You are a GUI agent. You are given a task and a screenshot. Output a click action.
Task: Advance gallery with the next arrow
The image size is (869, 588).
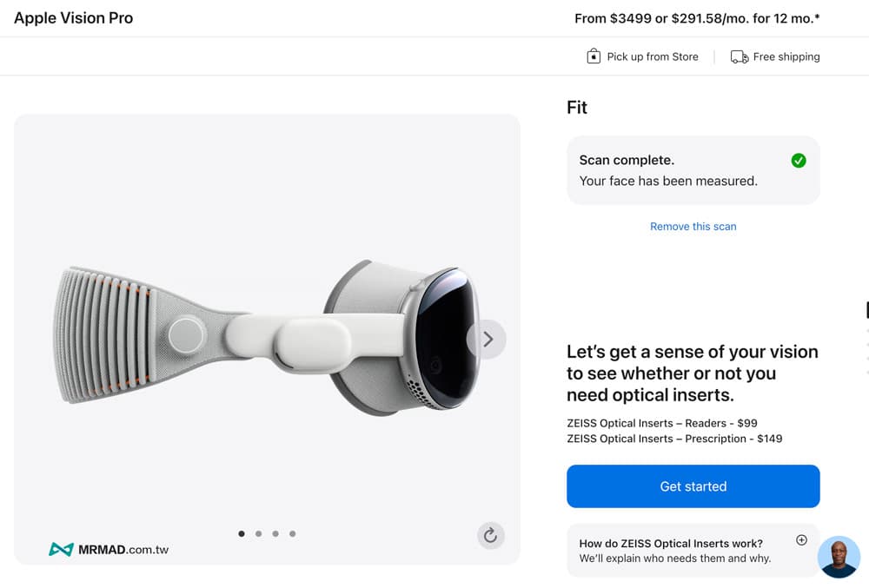[487, 340]
